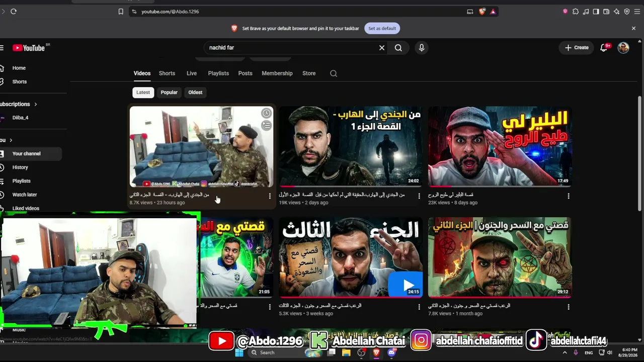Open the Windows Start menu
The height and width of the screenshot is (362, 644).
239,352
